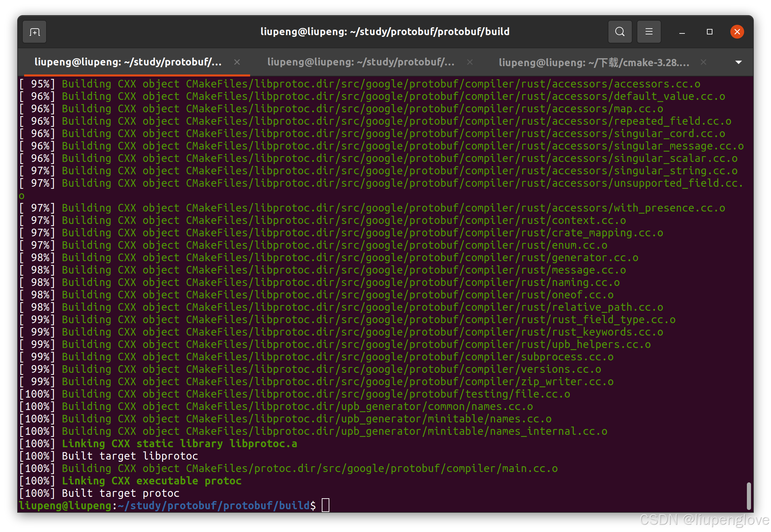This screenshot has width=771, height=532.
Task: Switch to the cmake-3.28 tab
Action: point(594,62)
